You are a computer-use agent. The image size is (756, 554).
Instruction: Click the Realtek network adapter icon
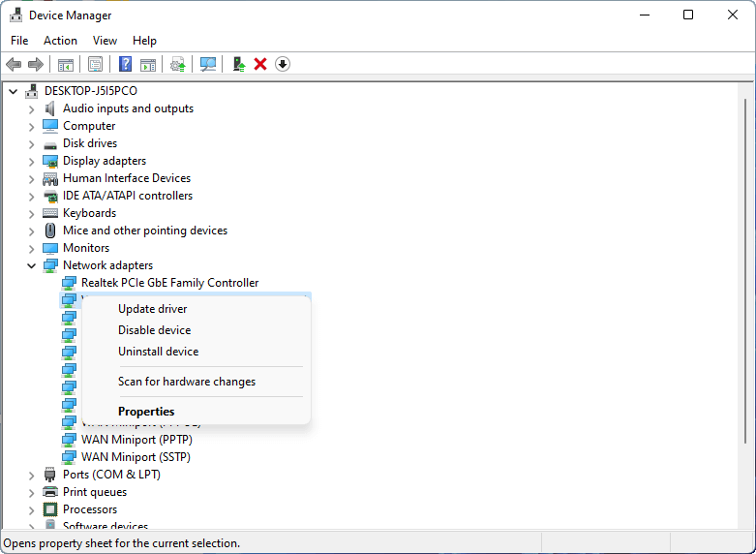pyautogui.click(x=69, y=283)
